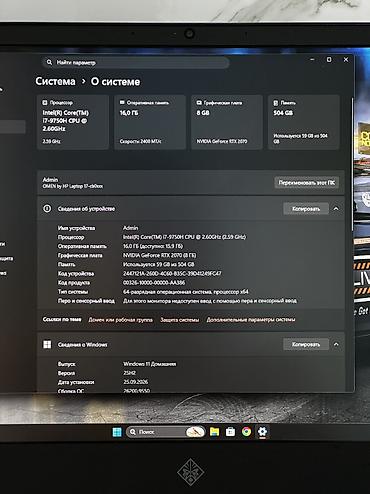Click 'Переименовать этот ПК' button
The width and height of the screenshot is (370, 494).
click(x=307, y=183)
